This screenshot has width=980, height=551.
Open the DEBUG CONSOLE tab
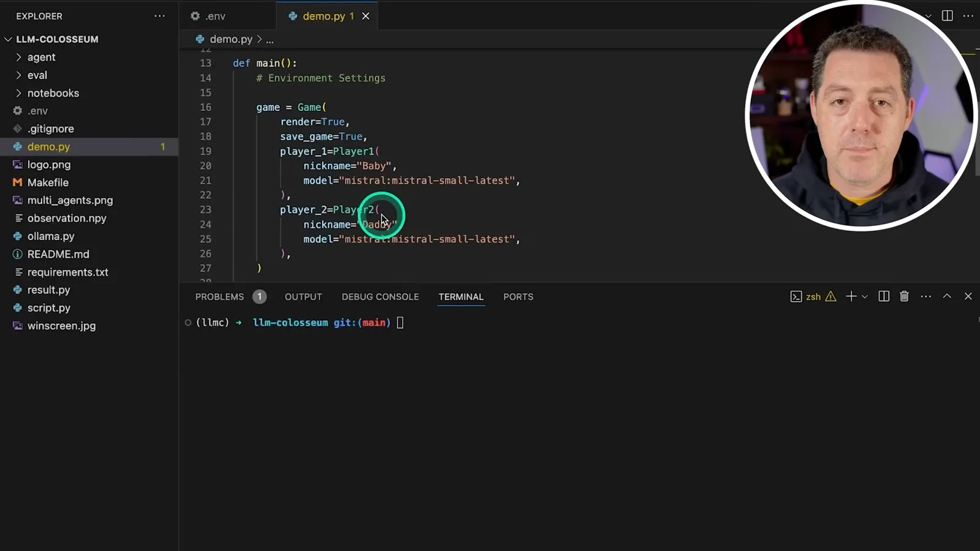[x=380, y=297]
